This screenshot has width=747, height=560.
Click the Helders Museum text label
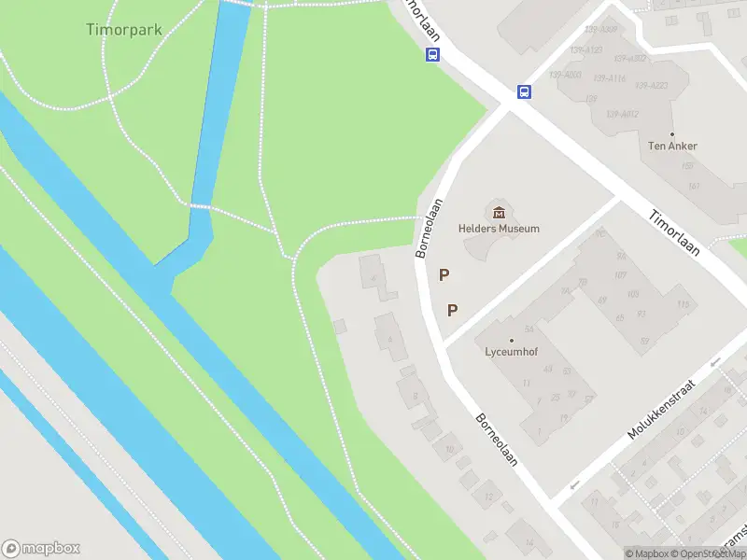pos(499,229)
